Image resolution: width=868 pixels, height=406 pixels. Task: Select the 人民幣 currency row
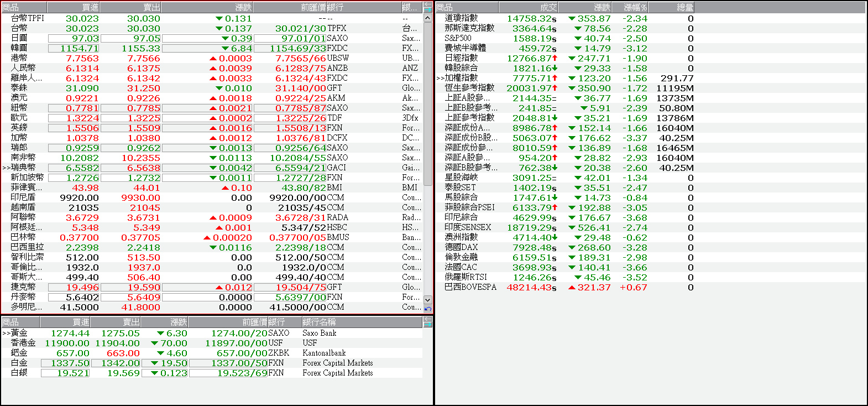point(212,68)
